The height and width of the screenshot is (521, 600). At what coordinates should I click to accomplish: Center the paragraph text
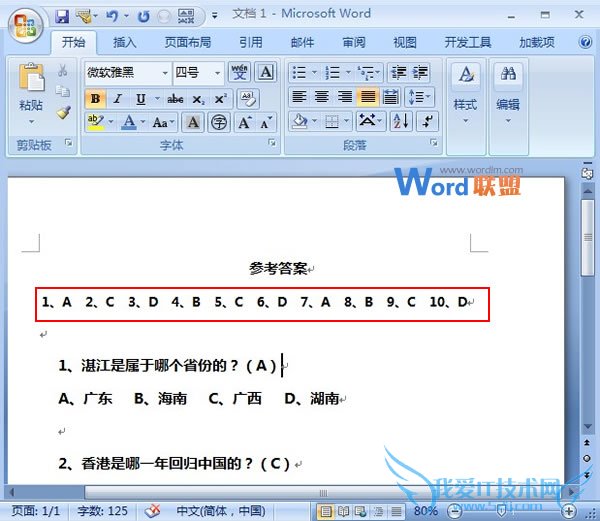coord(322,96)
